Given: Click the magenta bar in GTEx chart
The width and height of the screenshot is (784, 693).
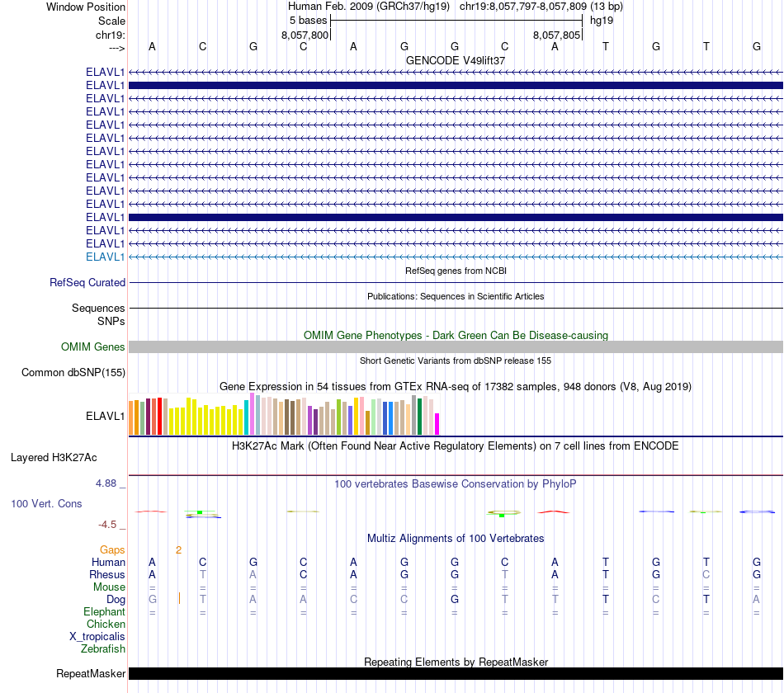Looking at the screenshot, I should 437,424.
